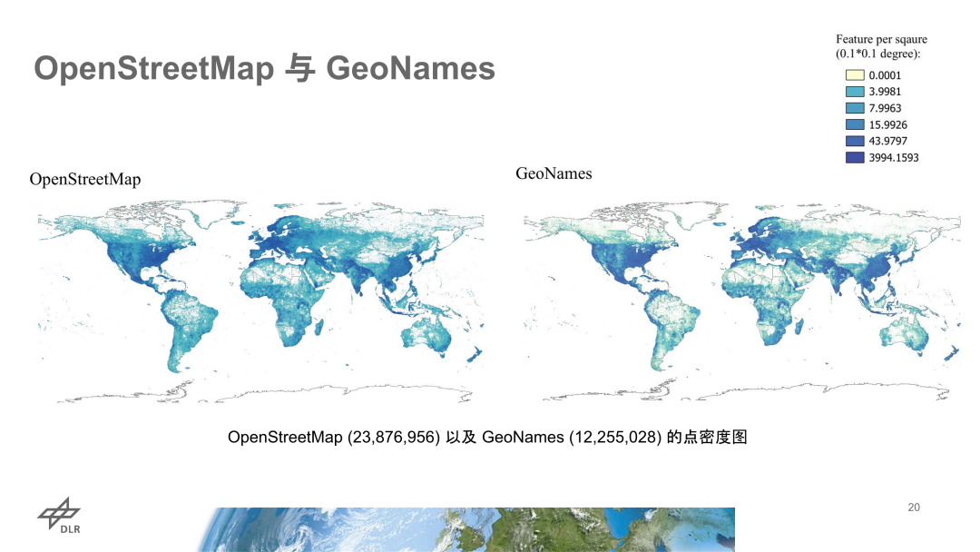
Task: Click the legend swatch for 15.9926
Action: click(855, 124)
